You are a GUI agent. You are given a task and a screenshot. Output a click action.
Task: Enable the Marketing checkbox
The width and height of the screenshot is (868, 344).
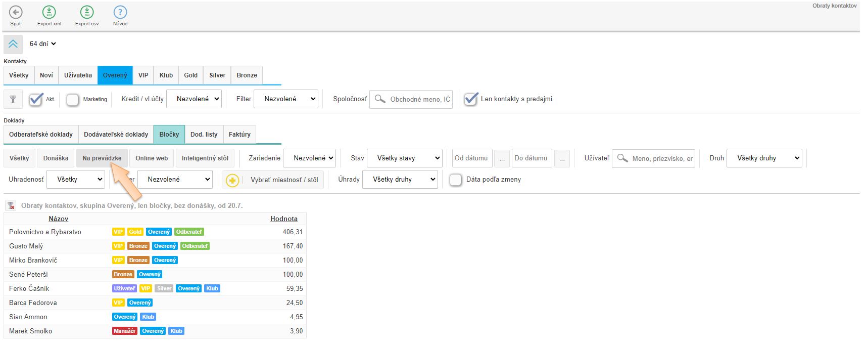pyautogui.click(x=73, y=100)
